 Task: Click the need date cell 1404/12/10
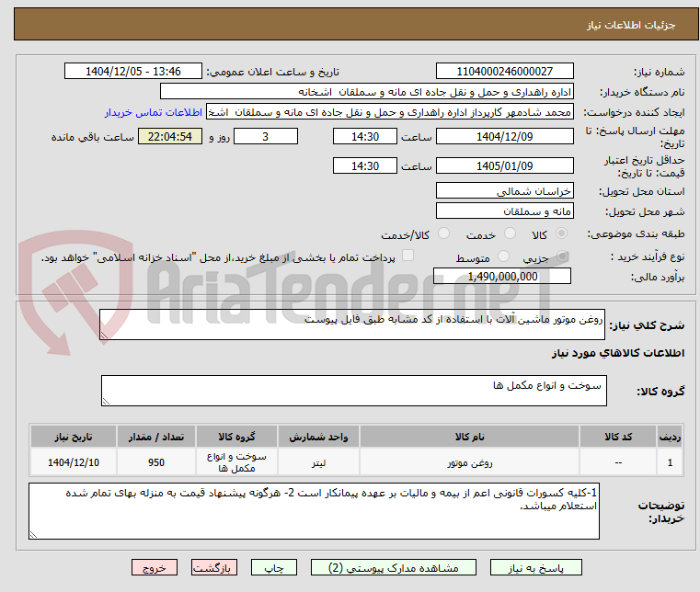(x=74, y=462)
